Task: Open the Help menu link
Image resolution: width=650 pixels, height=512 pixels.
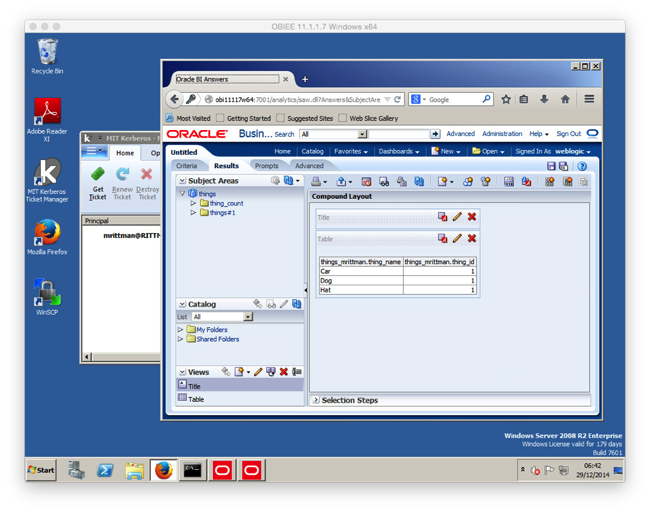Action: (538, 133)
